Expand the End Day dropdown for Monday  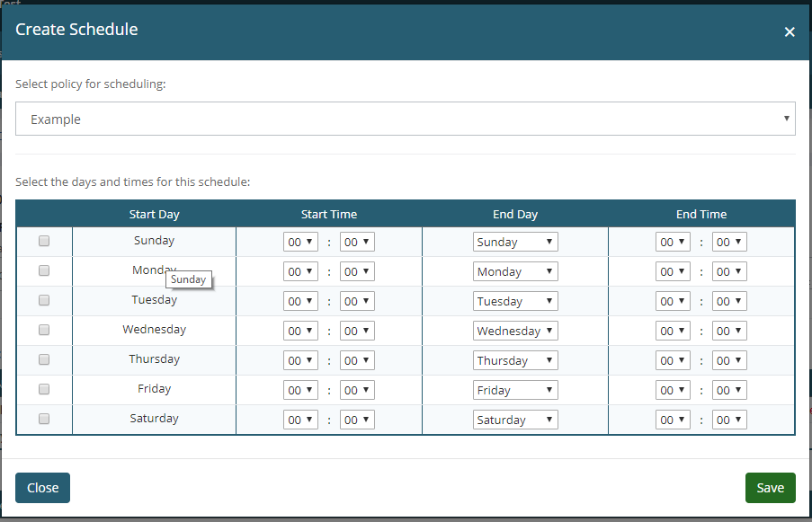coord(515,272)
